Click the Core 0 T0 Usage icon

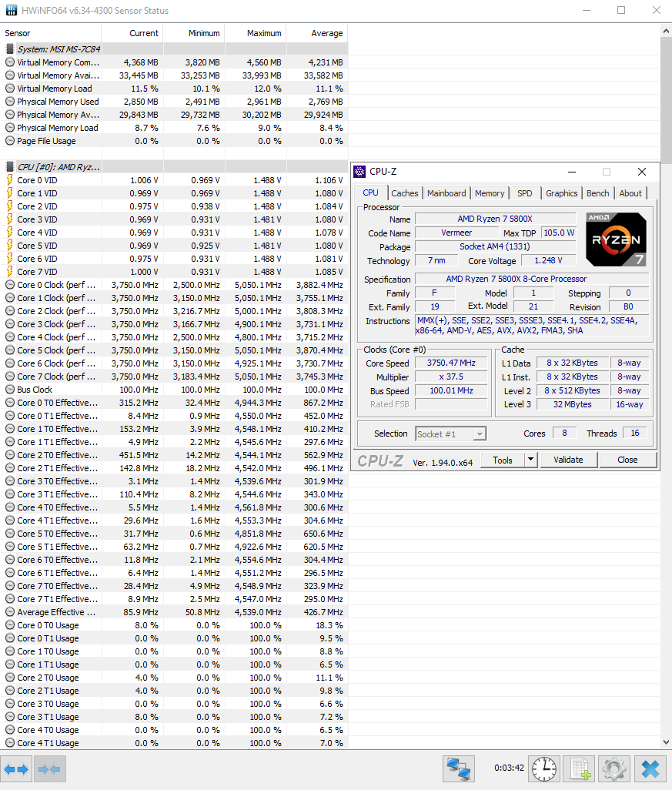coord(9,625)
